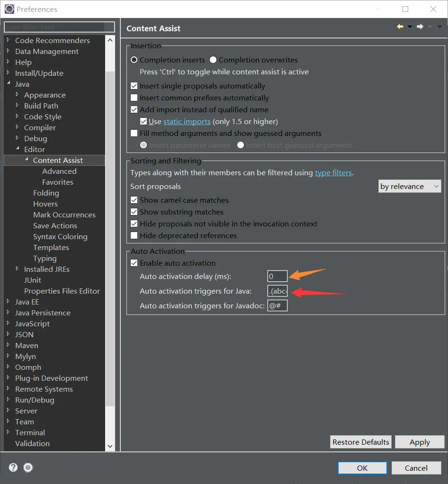Click the import/export preferences round icon
Viewport: 448px width, 484px height.
28,467
